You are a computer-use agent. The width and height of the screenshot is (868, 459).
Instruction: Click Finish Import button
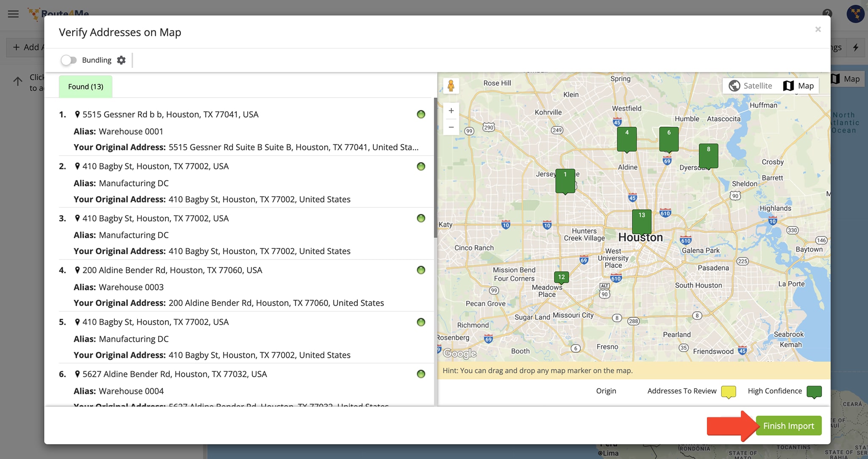[x=788, y=425]
